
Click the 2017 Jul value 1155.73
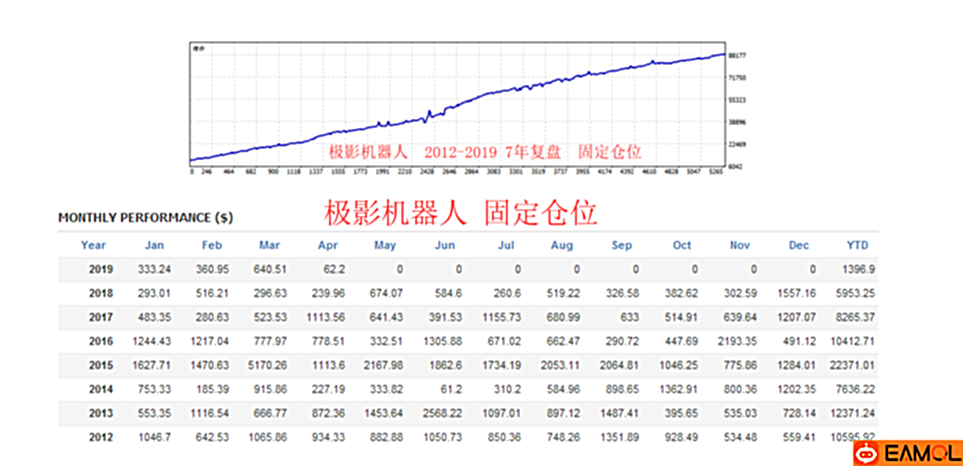click(502, 317)
